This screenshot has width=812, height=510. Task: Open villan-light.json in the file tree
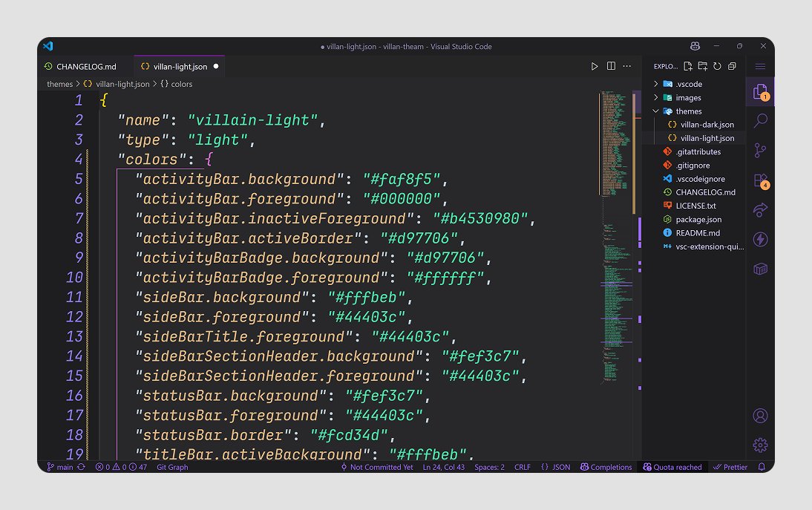(707, 138)
